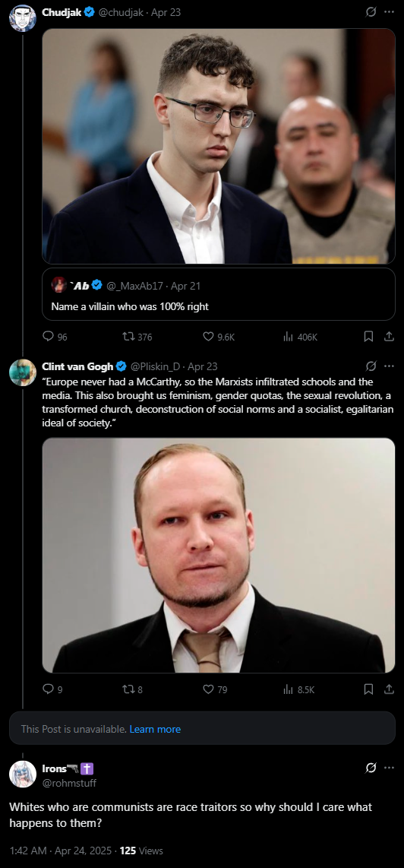
Task: Open @rohmstuff profile handle
Action: [x=69, y=782]
